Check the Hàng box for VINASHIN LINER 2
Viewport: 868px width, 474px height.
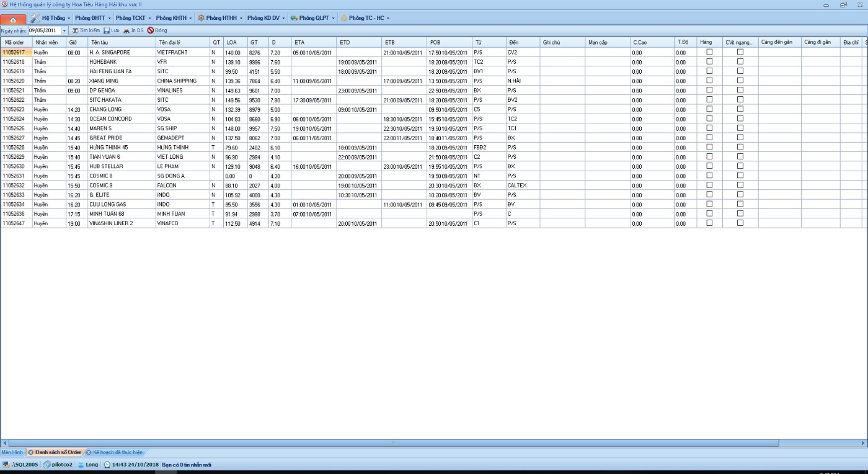click(709, 223)
